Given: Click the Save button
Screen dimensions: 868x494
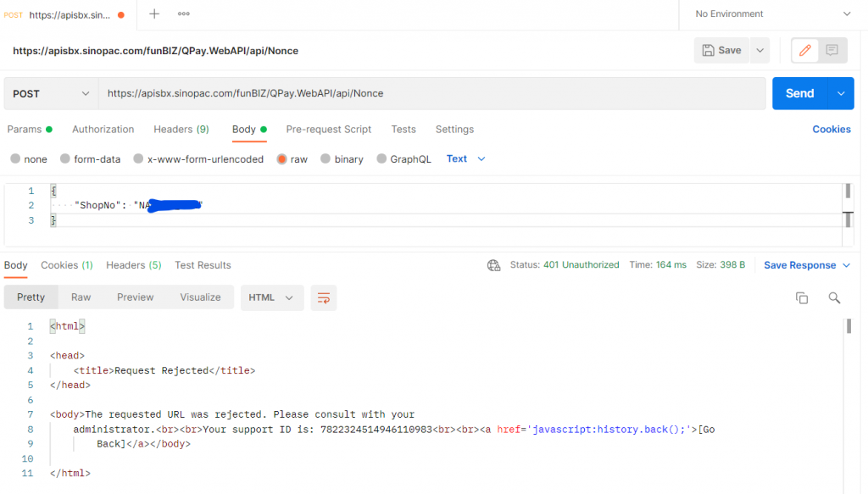Looking at the screenshot, I should click(722, 50).
